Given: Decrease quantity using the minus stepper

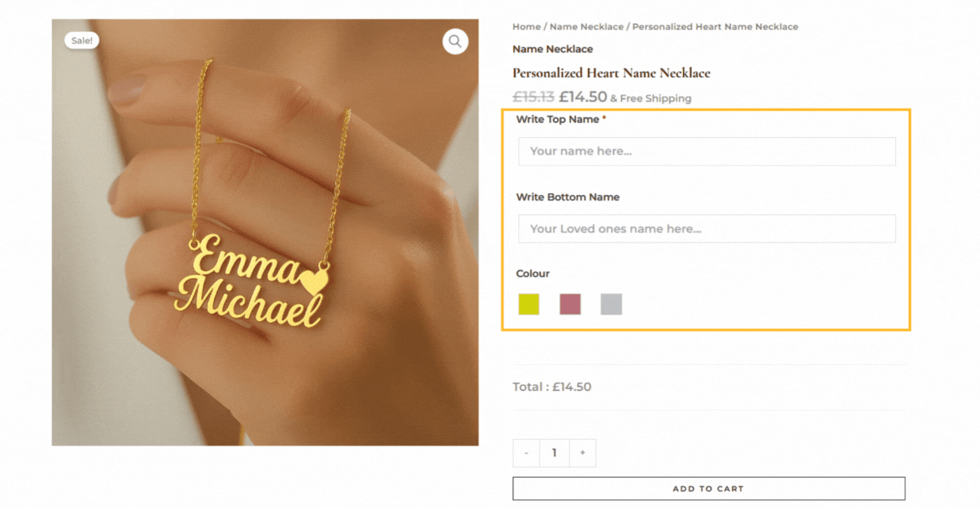Looking at the screenshot, I should [x=526, y=453].
